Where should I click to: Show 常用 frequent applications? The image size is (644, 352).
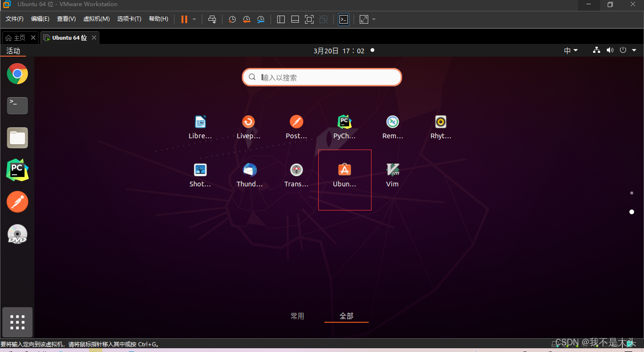tap(297, 316)
